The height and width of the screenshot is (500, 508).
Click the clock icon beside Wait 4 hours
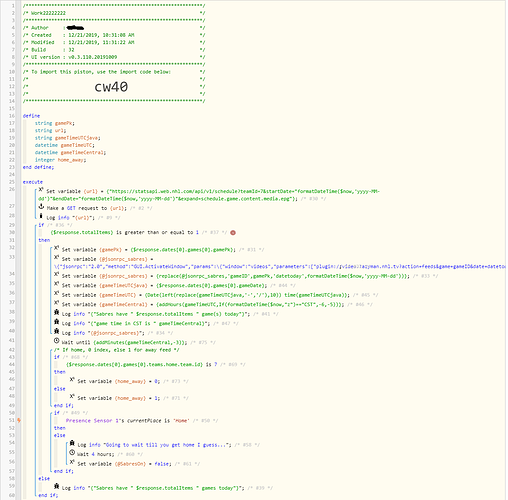tap(72, 453)
